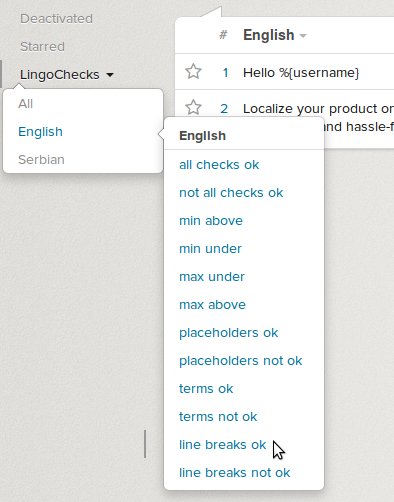Viewport: 394px width, 502px height.
Task: Choose 'line breaks ok' filter
Action: coord(222,445)
